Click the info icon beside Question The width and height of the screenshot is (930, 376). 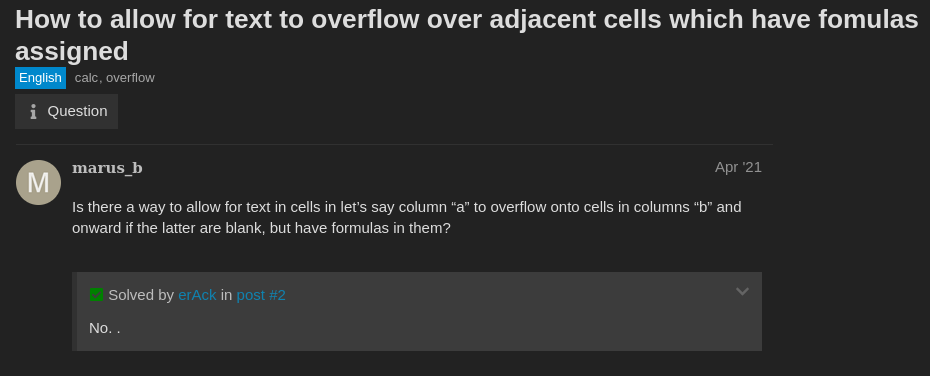(x=33, y=111)
